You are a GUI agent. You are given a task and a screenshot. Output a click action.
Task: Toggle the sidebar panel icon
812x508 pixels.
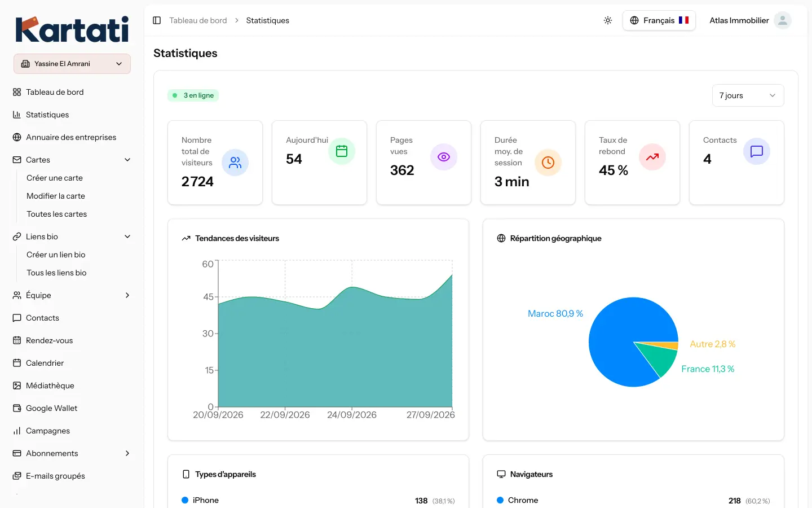coord(157,20)
